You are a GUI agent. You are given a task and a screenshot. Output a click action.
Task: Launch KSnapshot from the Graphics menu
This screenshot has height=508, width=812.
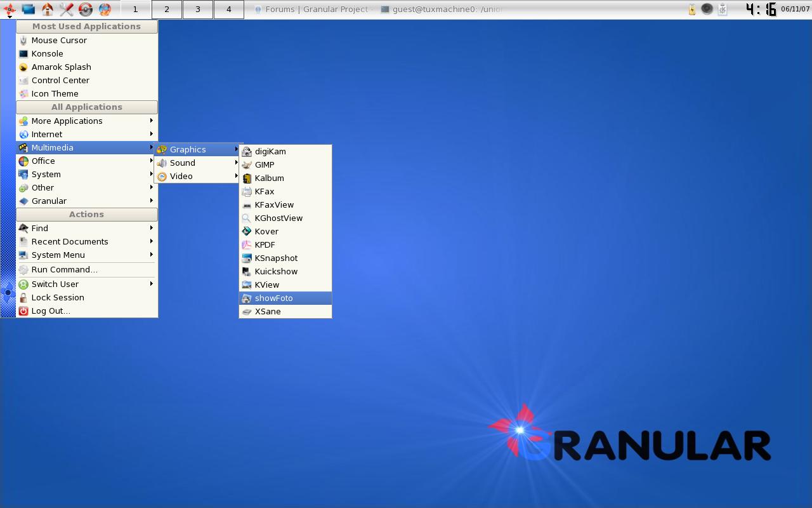point(285,258)
